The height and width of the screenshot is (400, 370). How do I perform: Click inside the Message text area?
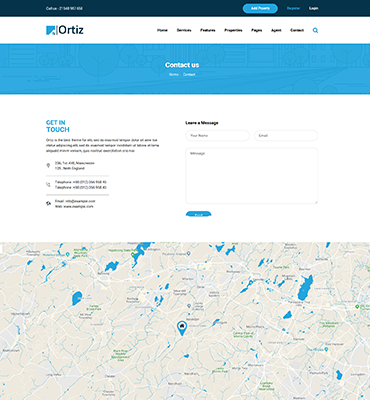pos(252,176)
